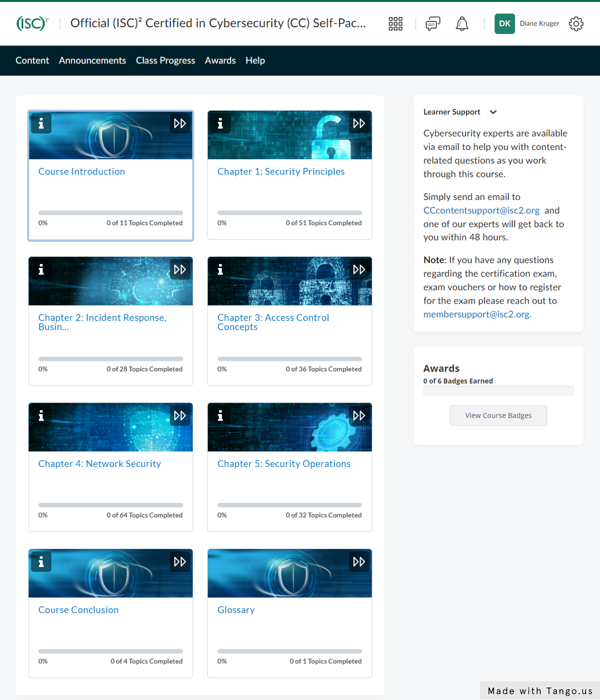
Task: Click the Awards widget heading
Action: (x=441, y=368)
